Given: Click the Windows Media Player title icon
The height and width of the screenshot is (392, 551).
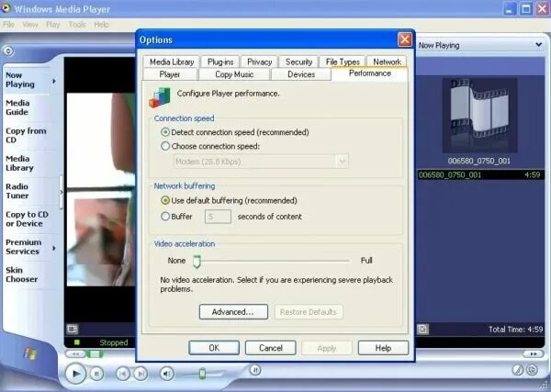Looking at the screenshot, I should [x=6, y=7].
